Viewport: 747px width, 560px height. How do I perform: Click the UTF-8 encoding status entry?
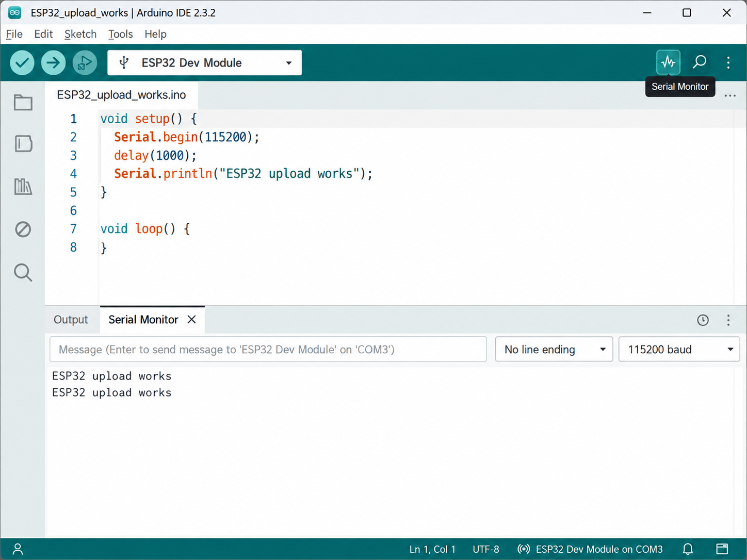coord(486,549)
